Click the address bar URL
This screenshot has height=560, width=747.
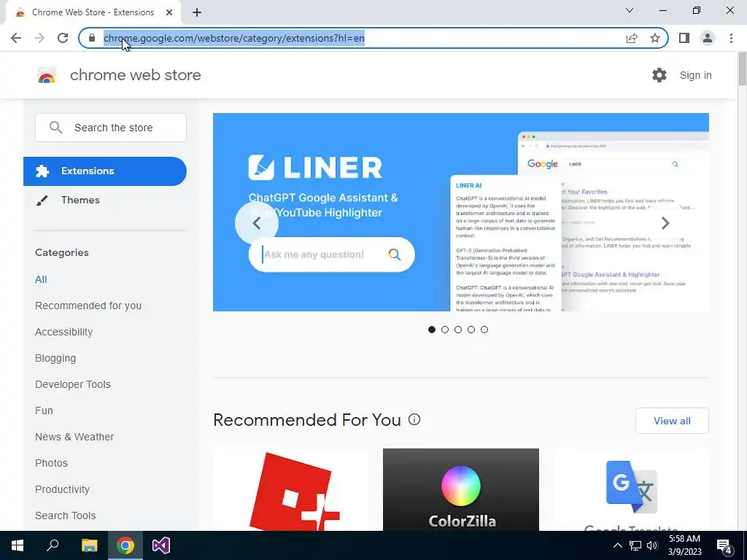(234, 38)
